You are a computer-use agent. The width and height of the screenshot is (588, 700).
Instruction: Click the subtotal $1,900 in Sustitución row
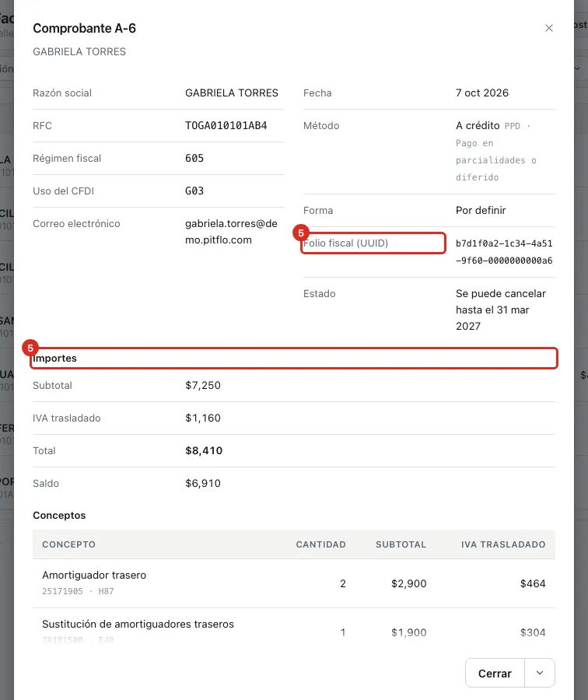[408, 632]
